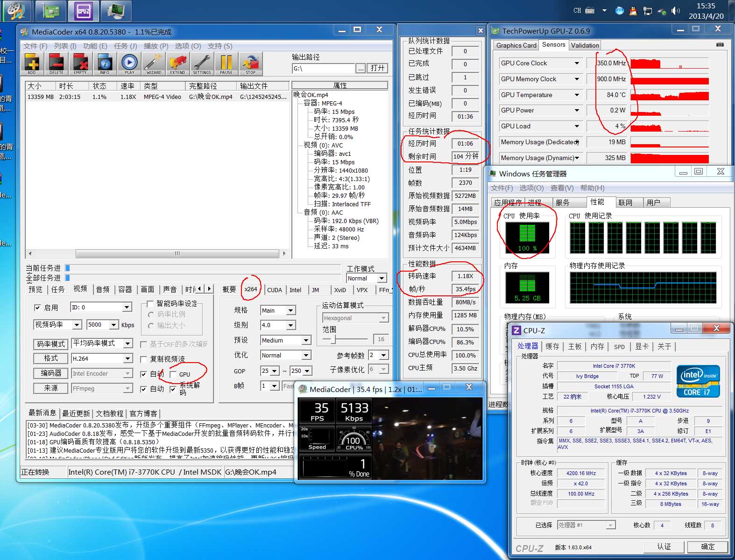
Task: Open the INFO toolbar icon
Action: [x=105, y=64]
